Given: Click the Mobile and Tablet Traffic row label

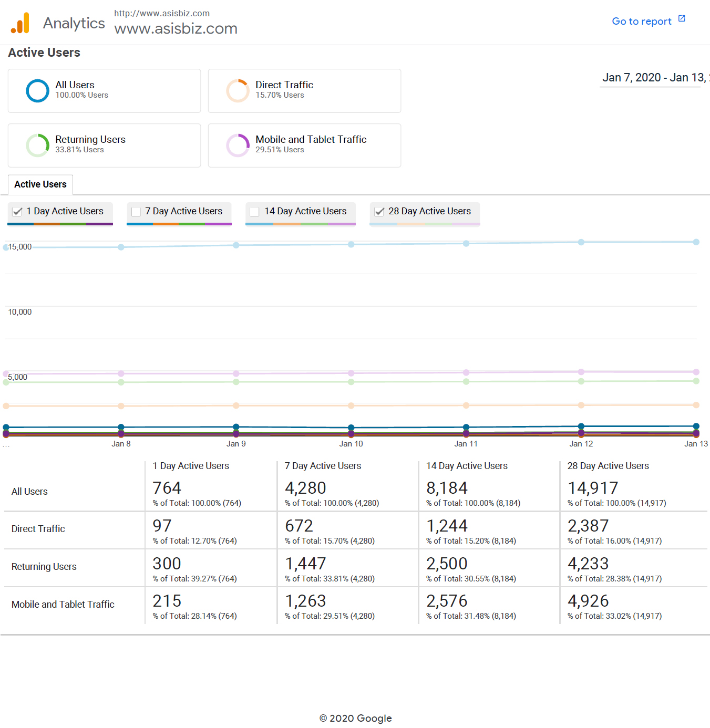Looking at the screenshot, I should tap(63, 605).
